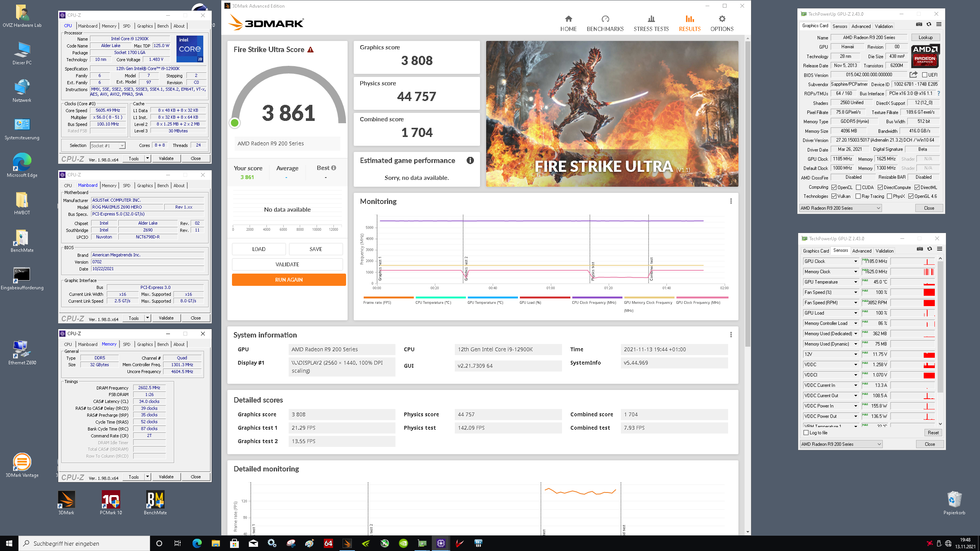Click info icon beside Best score

(x=334, y=168)
